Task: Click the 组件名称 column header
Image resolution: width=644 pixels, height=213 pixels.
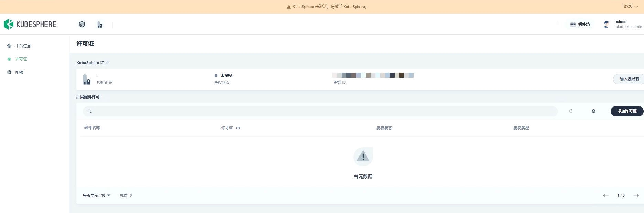Action: pos(92,128)
